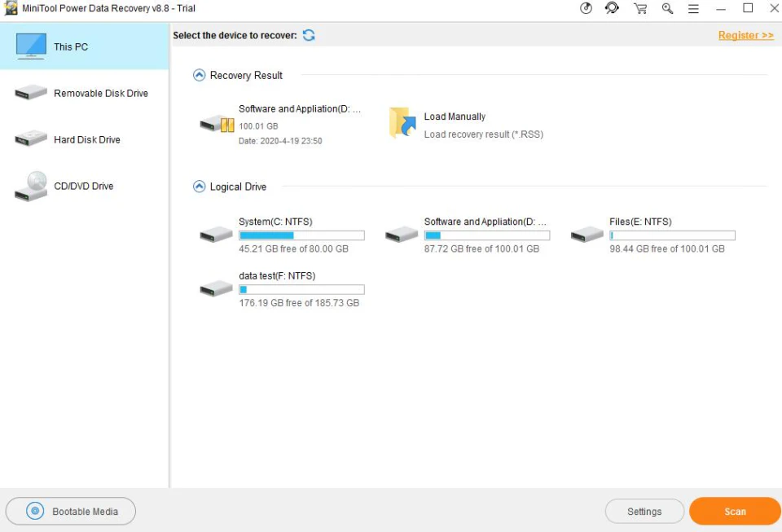Click the Register link
The image size is (782, 532).
tap(745, 35)
